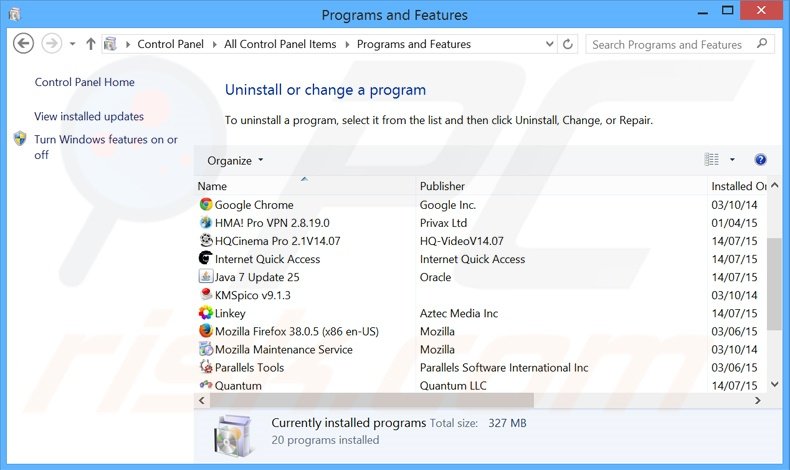Open Help with the question mark icon
The image size is (790, 470).
click(760, 160)
